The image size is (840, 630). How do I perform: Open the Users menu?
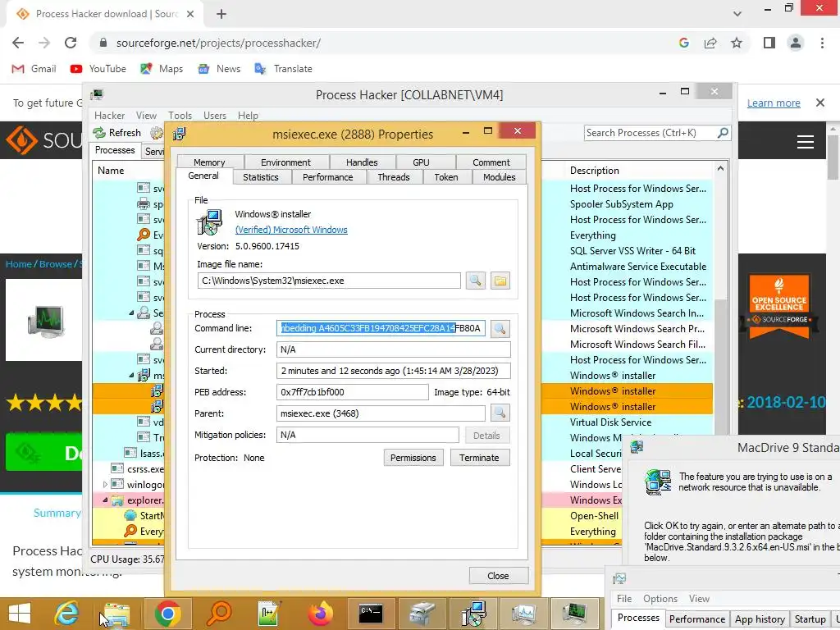tap(215, 115)
